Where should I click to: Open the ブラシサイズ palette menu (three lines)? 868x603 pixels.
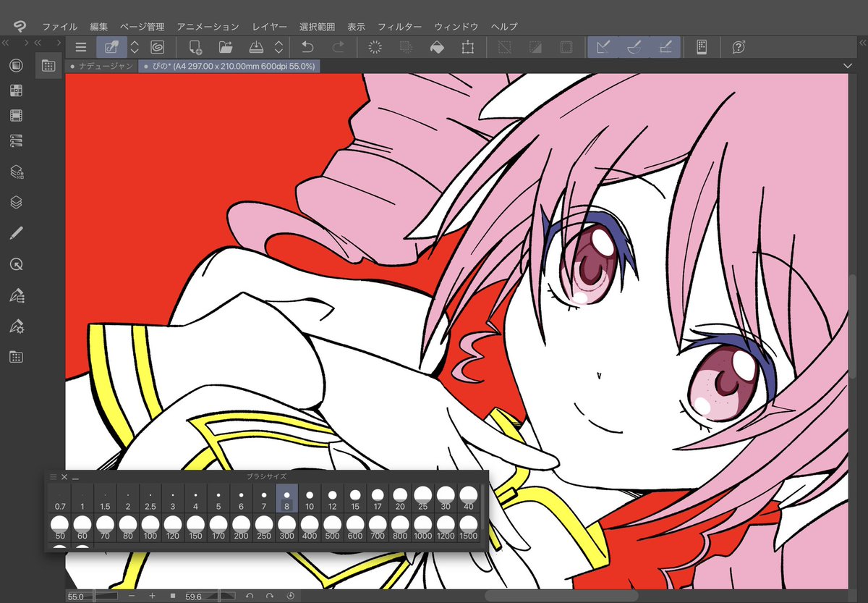pos(53,477)
